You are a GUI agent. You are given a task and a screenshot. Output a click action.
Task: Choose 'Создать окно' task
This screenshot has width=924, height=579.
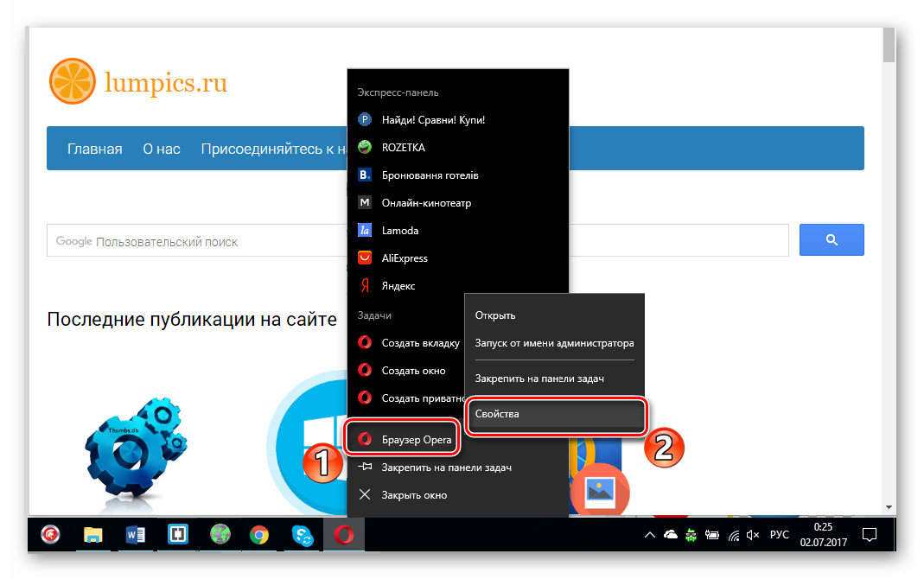click(406, 371)
